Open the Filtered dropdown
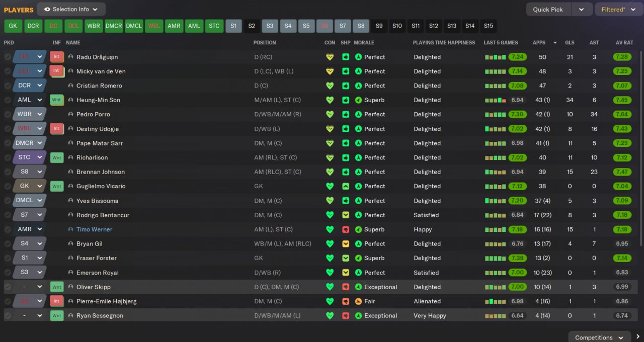 click(619, 9)
